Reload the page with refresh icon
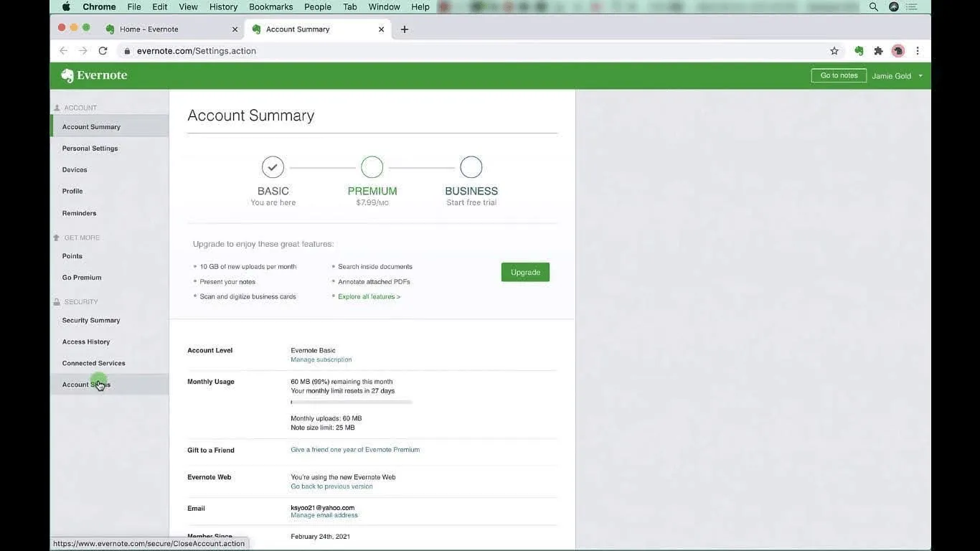 [x=103, y=51]
